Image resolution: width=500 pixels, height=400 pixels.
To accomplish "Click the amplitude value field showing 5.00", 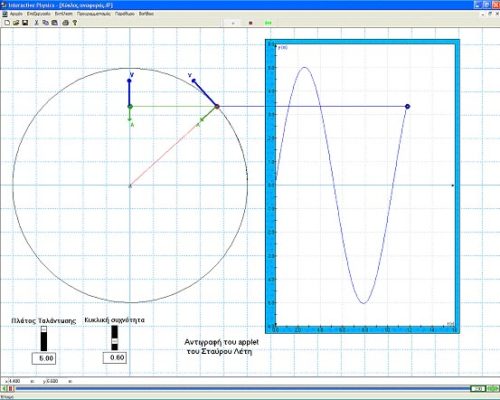I will pyautogui.click(x=44, y=358).
